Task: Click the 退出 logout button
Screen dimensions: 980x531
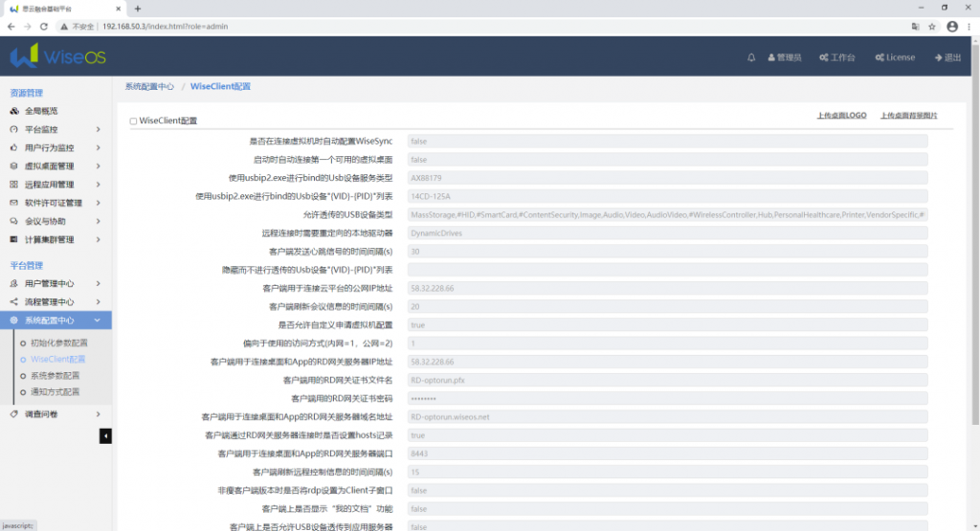Action: [x=947, y=57]
